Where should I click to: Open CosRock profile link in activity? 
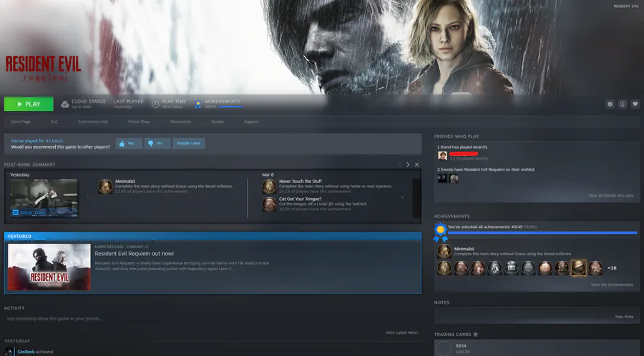(x=26, y=352)
